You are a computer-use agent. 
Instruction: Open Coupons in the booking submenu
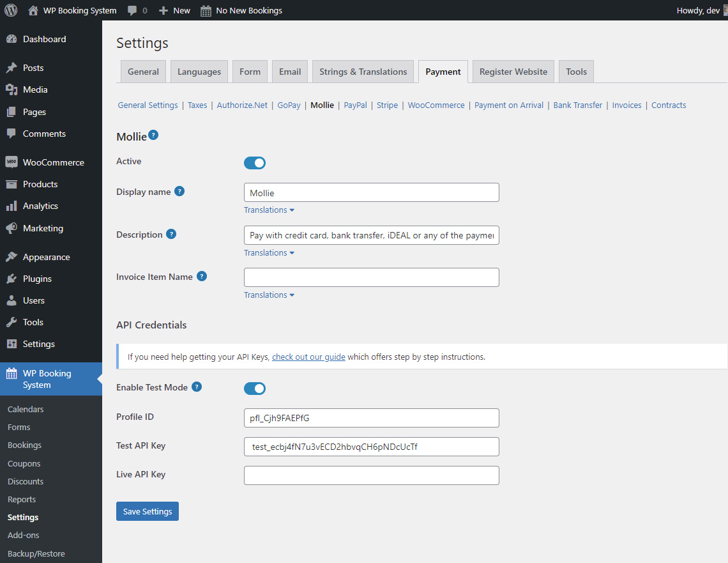click(24, 463)
